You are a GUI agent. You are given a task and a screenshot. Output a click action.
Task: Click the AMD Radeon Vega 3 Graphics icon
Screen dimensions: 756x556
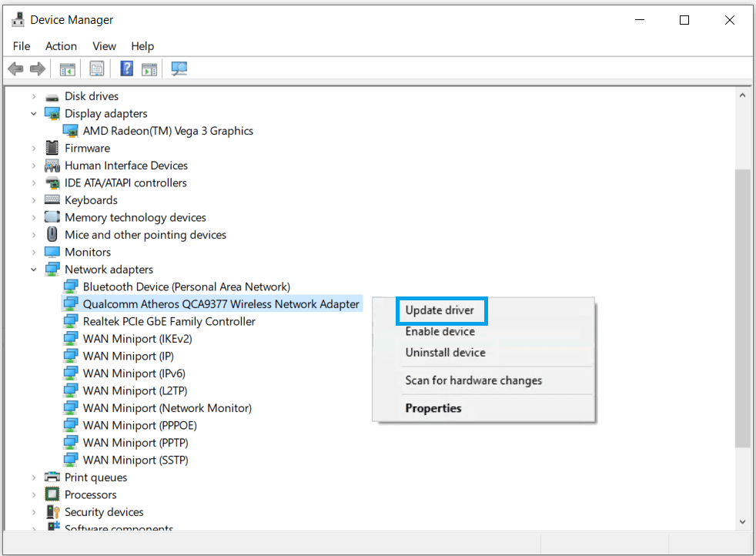tap(71, 131)
